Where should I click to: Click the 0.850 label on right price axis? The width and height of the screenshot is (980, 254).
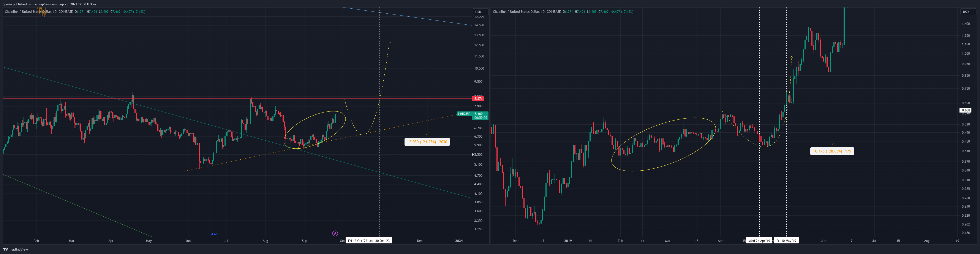966,75
